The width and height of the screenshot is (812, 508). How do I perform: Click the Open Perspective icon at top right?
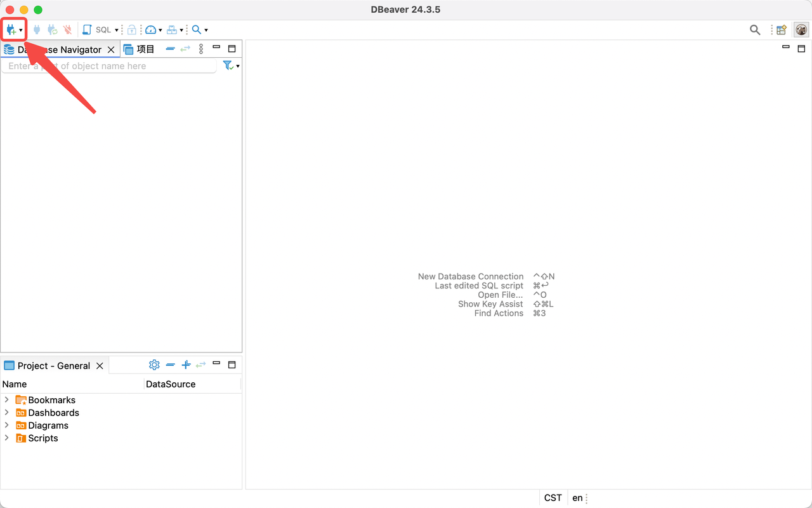click(782, 30)
